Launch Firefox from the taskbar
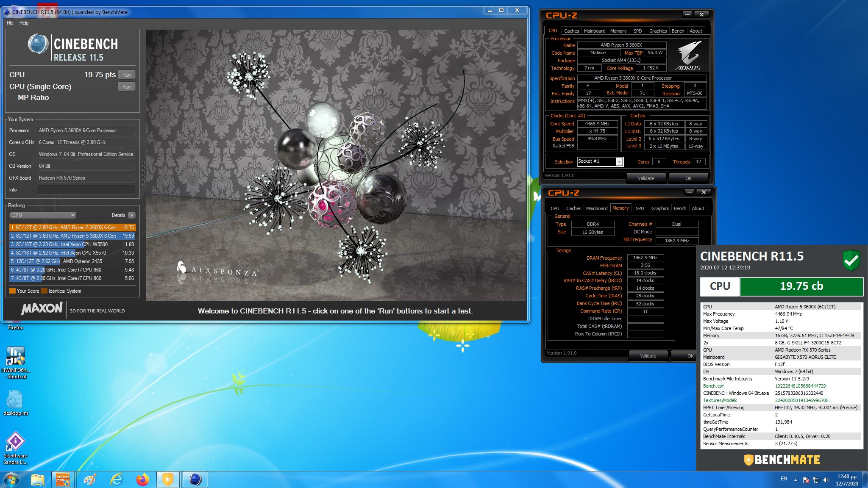 point(142,480)
